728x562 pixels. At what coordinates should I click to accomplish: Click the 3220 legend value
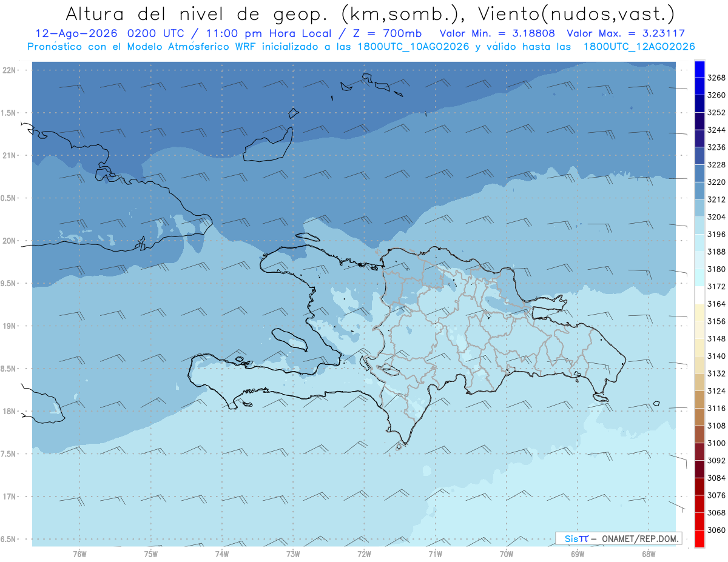click(x=716, y=182)
